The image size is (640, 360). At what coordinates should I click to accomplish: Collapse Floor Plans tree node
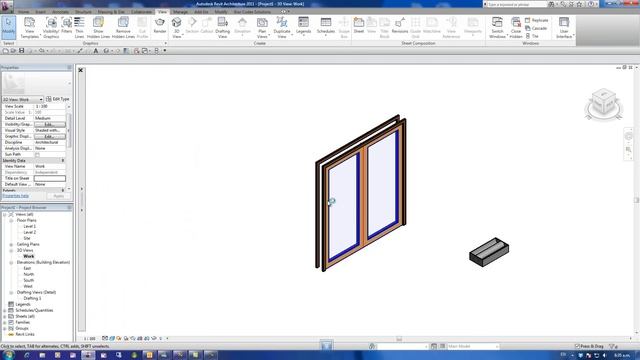click(11, 220)
